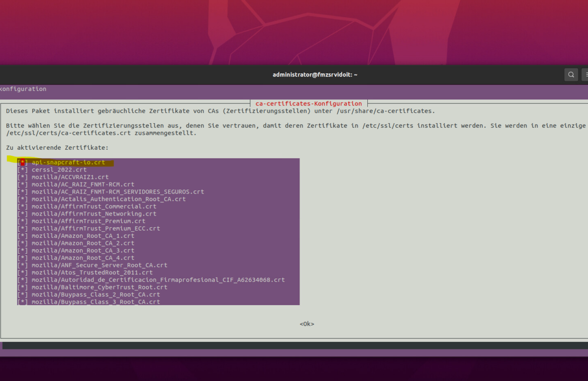Click the Amazon_Root_CA_3.crt entry

[x=83, y=250]
